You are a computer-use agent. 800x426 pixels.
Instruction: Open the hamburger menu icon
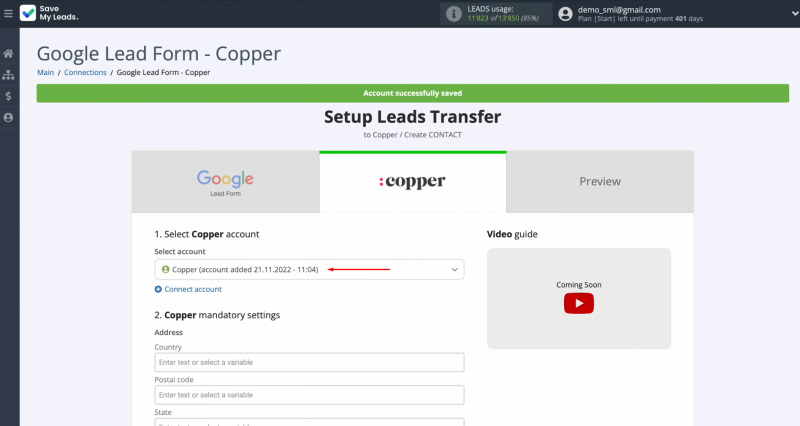coord(8,13)
